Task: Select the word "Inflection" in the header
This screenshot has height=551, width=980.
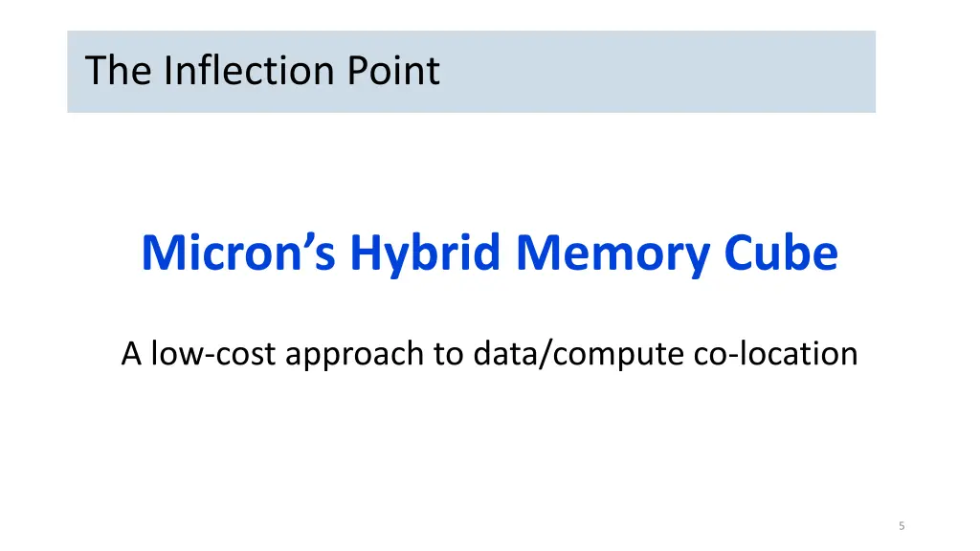Action: 249,70
